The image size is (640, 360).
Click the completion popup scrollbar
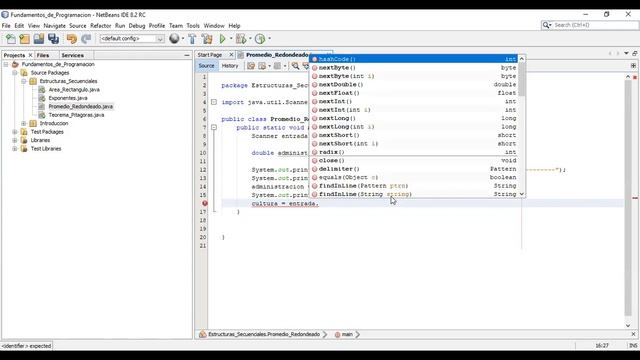pos(522,80)
